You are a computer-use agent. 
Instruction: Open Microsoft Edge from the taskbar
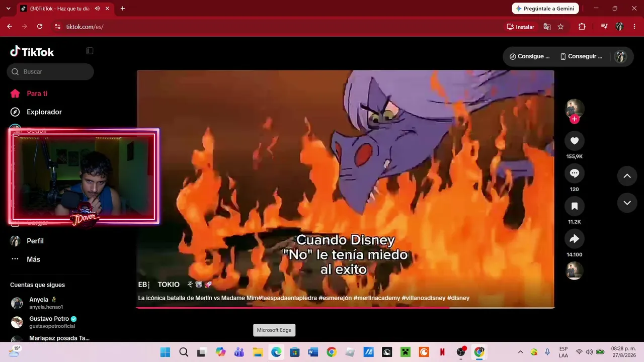coord(276,352)
